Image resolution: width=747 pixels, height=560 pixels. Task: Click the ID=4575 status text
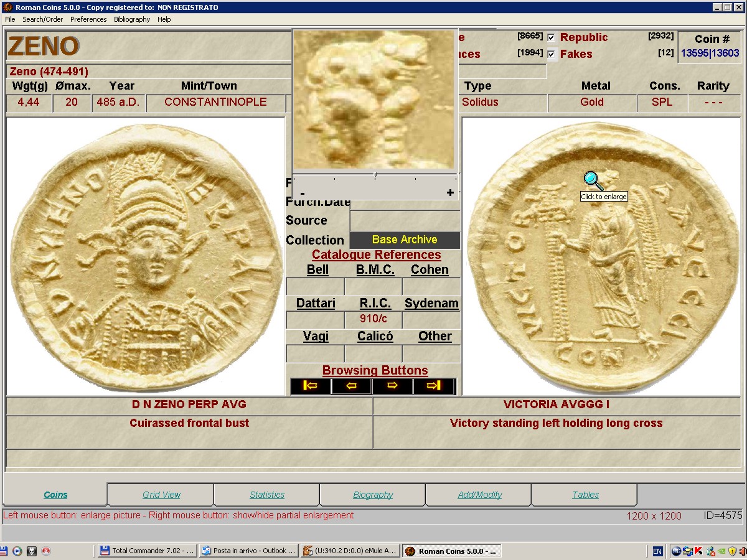(723, 516)
